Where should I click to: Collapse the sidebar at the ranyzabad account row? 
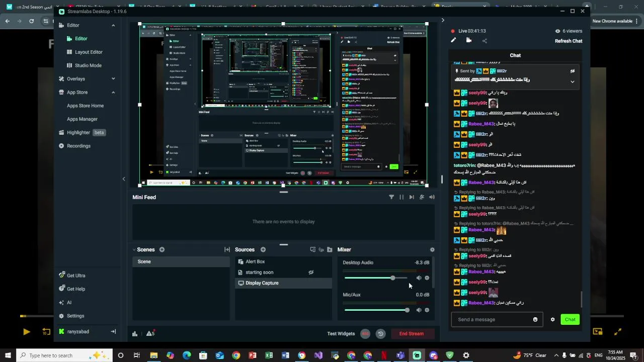coord(113,332)
